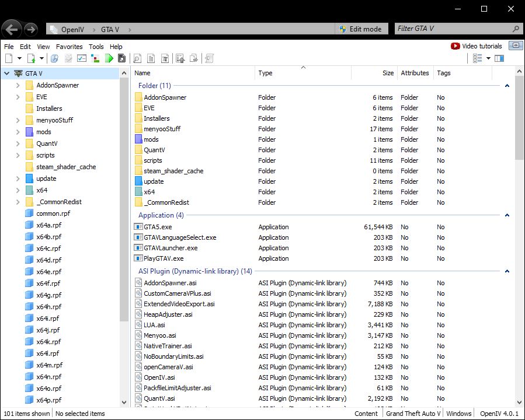Expand AddonSpawner in the tree
Image resolution: width=525 pixels, height=420 pixels.
[x=18, y=85]
